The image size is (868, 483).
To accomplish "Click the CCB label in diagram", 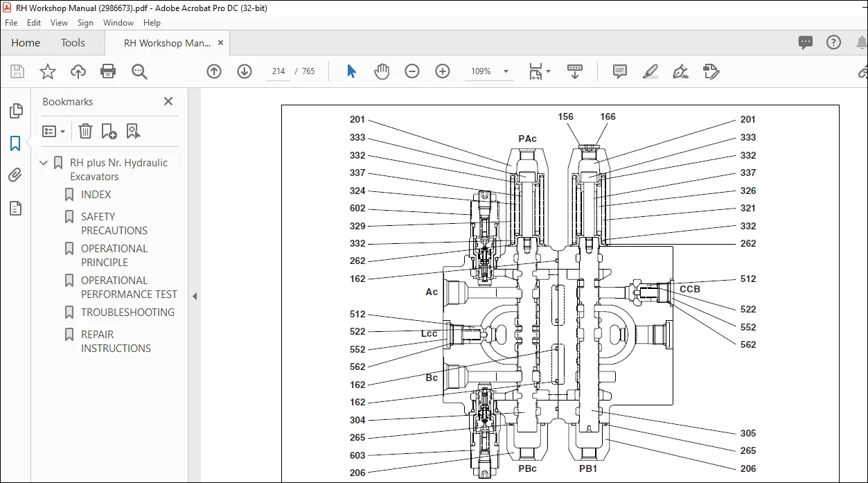I will coord(689,289).
